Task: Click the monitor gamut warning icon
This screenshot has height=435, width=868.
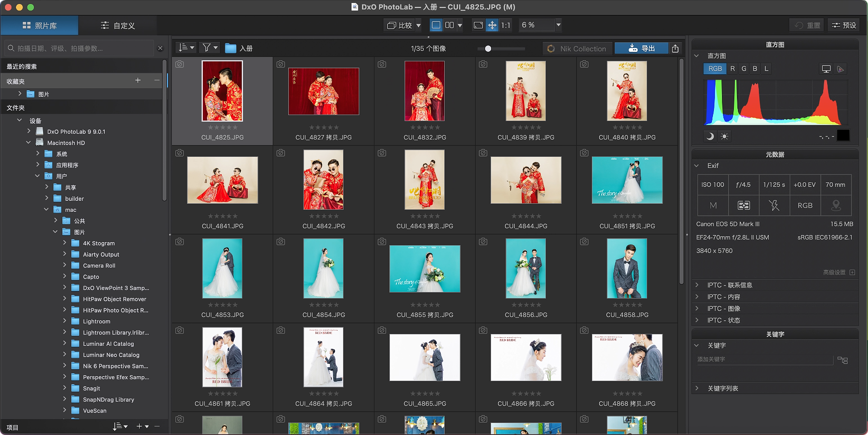Action: (x=826, y=69)
